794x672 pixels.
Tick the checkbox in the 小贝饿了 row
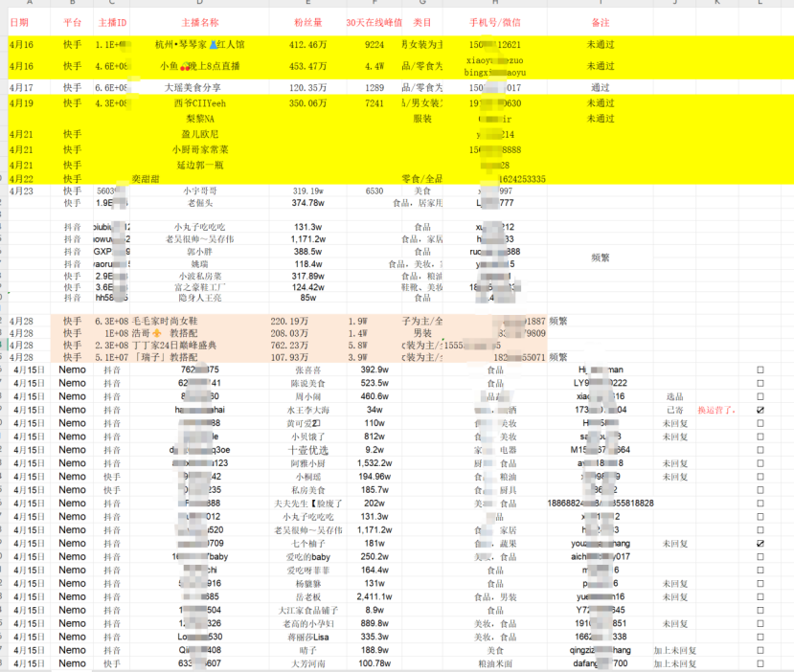[x=760, y=437]
